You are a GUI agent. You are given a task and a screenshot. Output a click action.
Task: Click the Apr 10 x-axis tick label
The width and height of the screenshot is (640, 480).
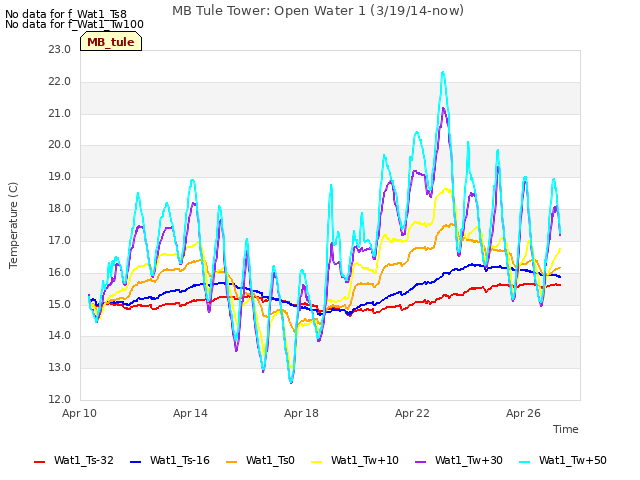(x=79, y=413)
